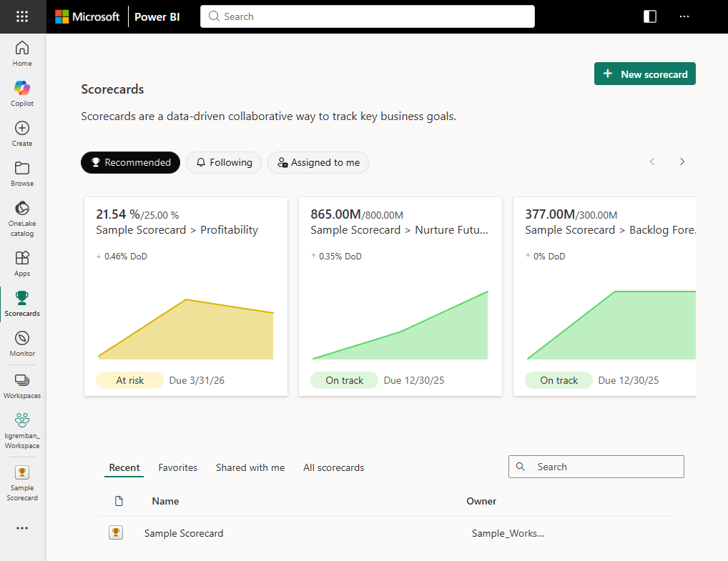Click the Sample_Works... owner cell

click(508, 533)
